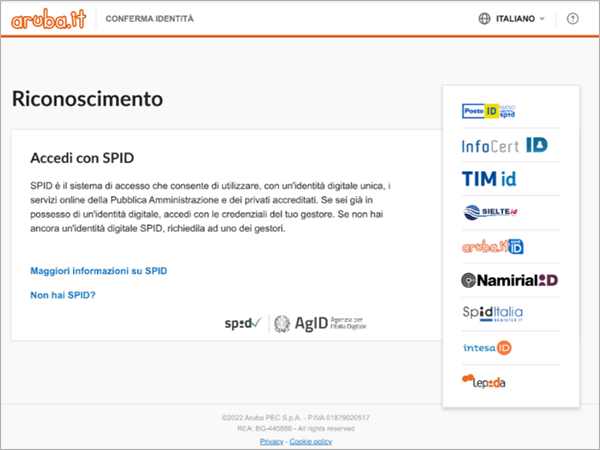
Task: Choose the lepida provider
Action: pos(484,381)
